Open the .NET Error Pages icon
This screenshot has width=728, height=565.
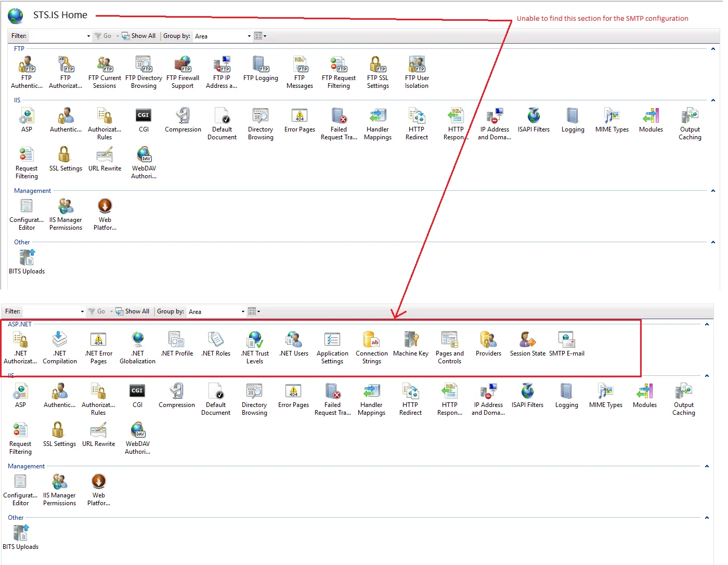98,339
